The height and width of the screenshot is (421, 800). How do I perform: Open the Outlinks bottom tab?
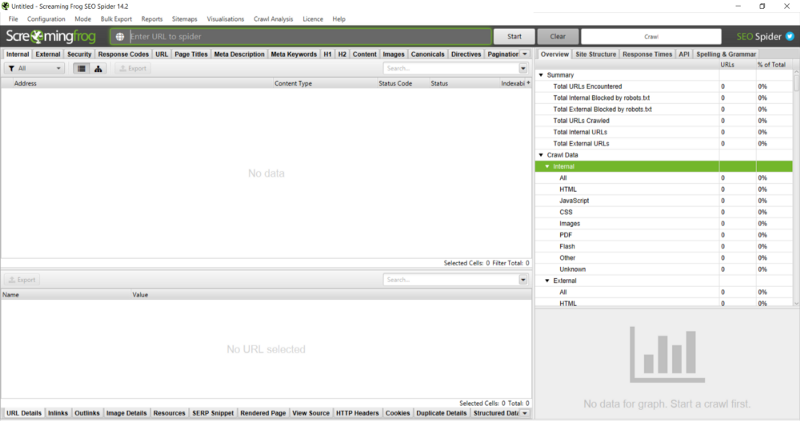[x=87, y=413]
